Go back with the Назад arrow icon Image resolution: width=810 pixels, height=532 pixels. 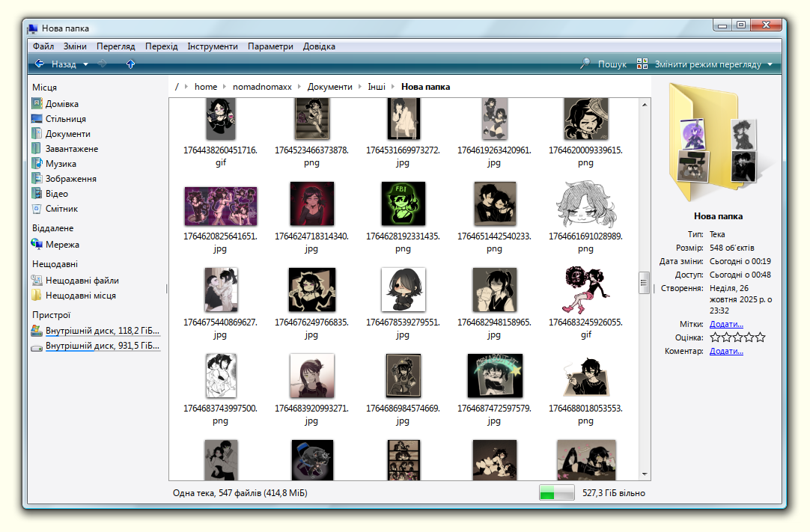[39, 64]
